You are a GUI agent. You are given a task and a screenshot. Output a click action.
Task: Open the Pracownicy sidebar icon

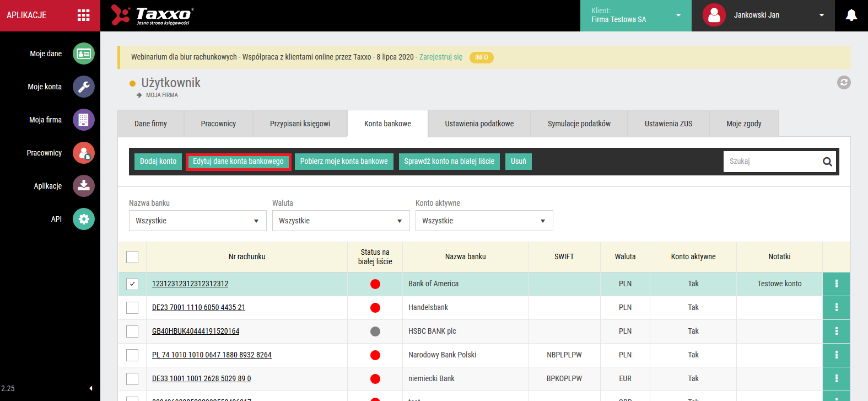pyautogui.click(x=84, y=153)
